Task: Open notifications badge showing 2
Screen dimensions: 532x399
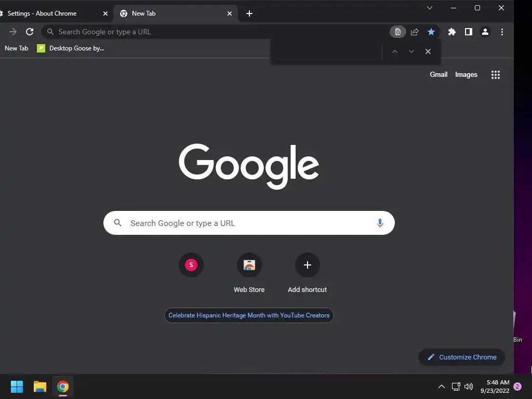Action: pyautogui.click(x=517, y=387)
